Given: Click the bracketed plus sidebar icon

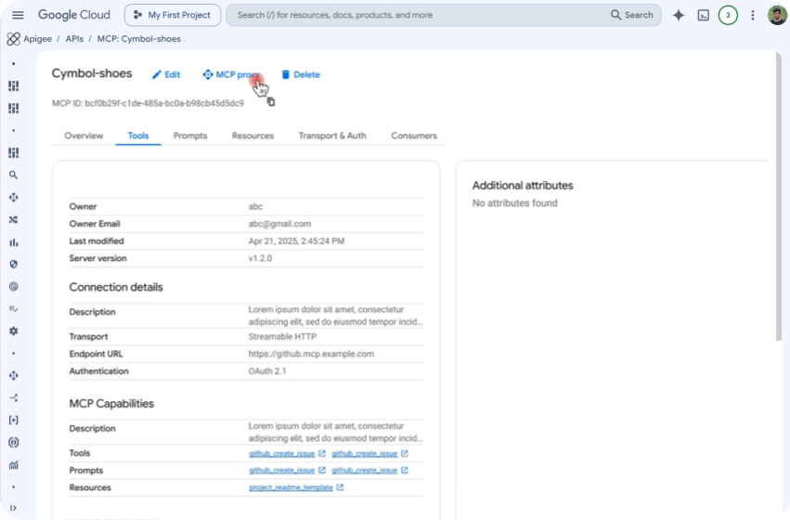Looking at the screenshot, I should tap(14, 421).
